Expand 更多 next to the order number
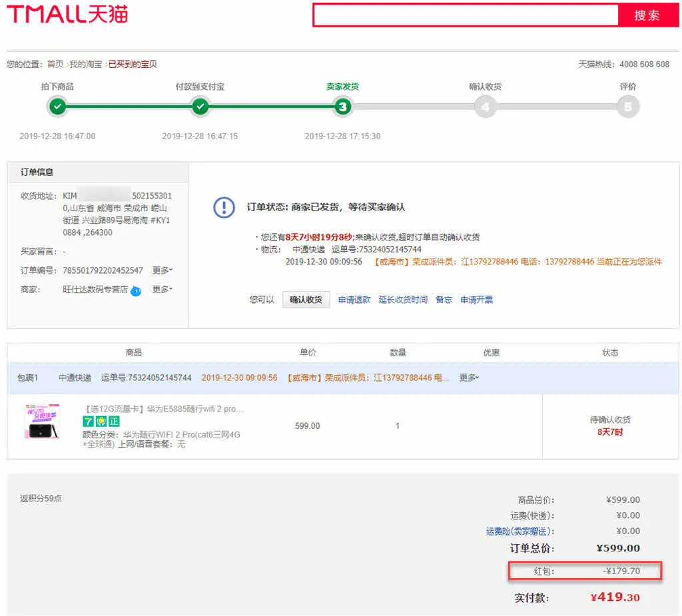Screen dimensions: 682x616 tap(163, 270)
